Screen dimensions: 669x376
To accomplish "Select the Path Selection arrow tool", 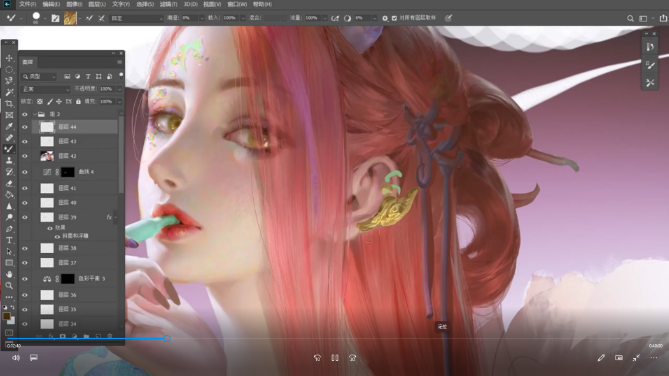I will pos(9,251).
